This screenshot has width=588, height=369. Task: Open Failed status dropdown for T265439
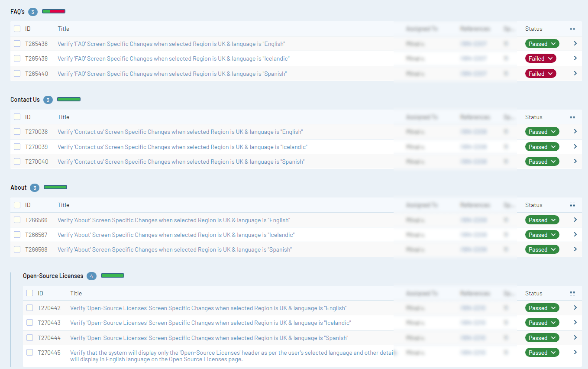[540, 58]
